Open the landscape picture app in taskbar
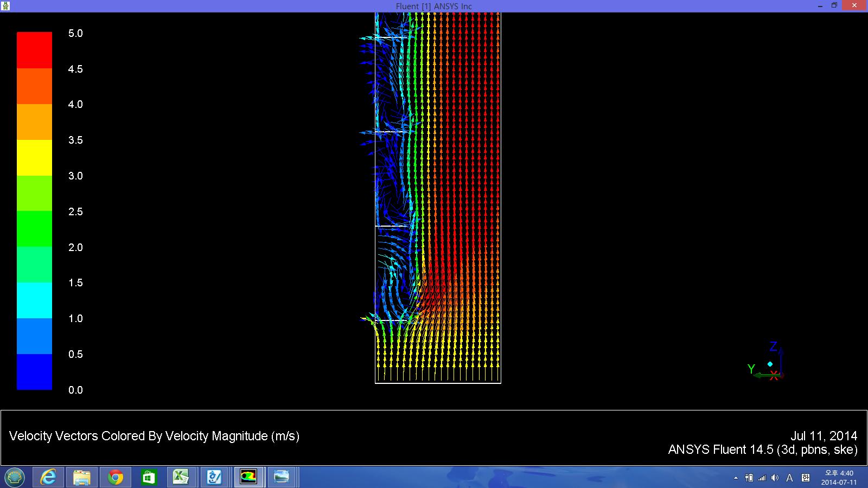 [x=282, y=477]
